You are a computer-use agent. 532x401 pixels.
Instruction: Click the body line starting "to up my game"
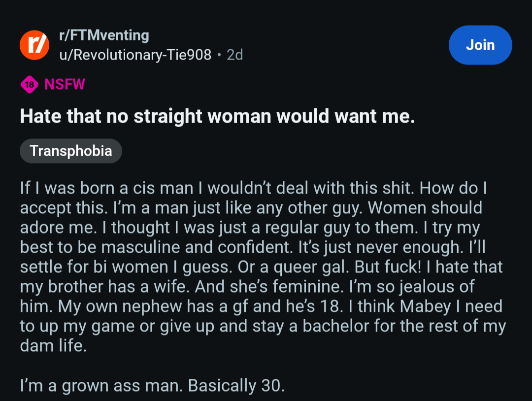coord(263,326)
